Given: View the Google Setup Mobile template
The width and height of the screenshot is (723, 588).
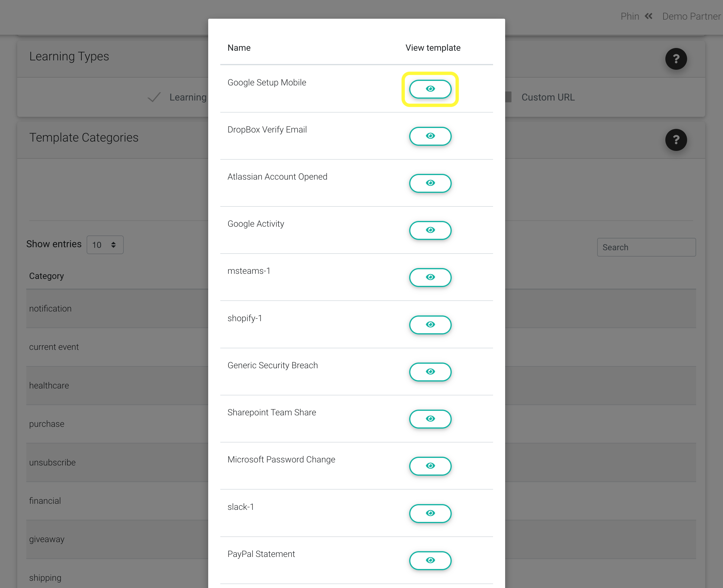Looking at the screenshot, I should click(430, 89).
